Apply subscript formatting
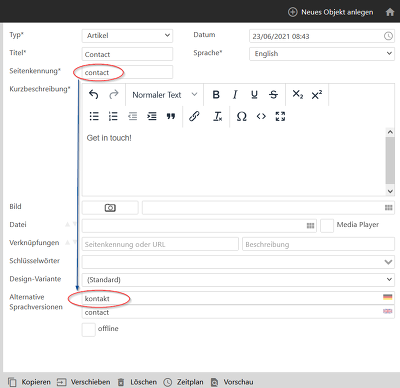 [x=298, y=95]
